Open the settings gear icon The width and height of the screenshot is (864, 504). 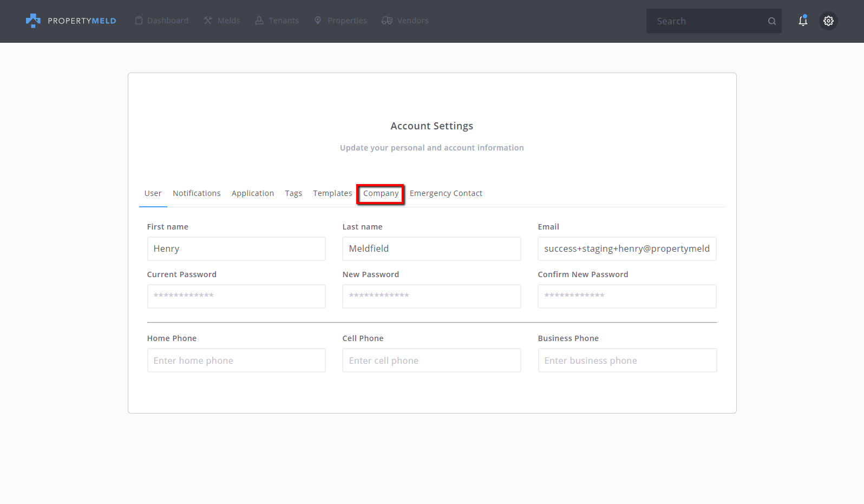828,21
